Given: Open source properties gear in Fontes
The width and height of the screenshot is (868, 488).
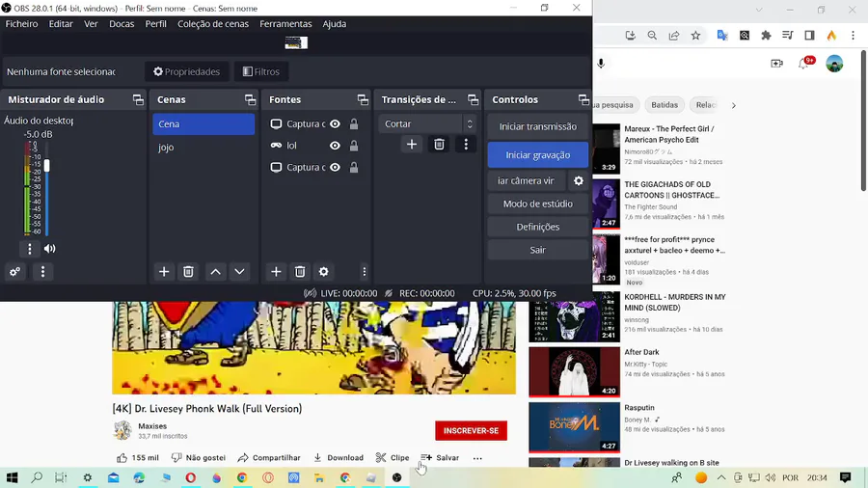Looking at the screenshot, I should 324,272.
